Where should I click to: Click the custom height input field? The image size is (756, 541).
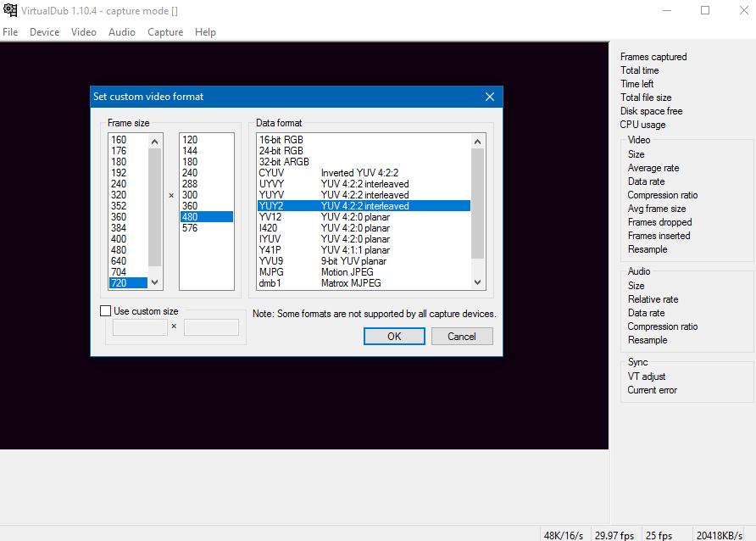(x=211, y=327)
